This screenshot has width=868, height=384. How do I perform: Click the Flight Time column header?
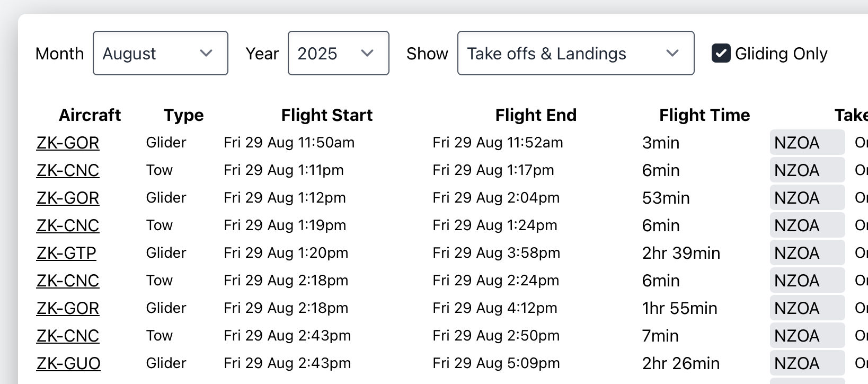coord(704,115)
